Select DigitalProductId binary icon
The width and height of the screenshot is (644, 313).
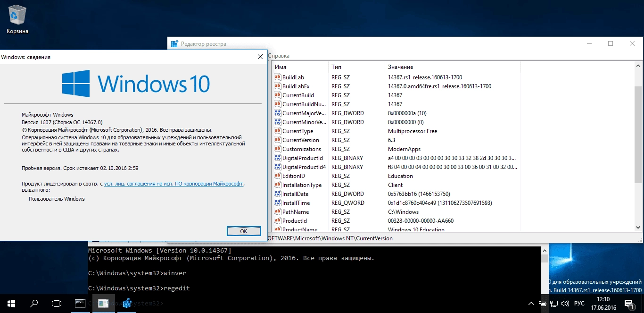pos(278,158)
